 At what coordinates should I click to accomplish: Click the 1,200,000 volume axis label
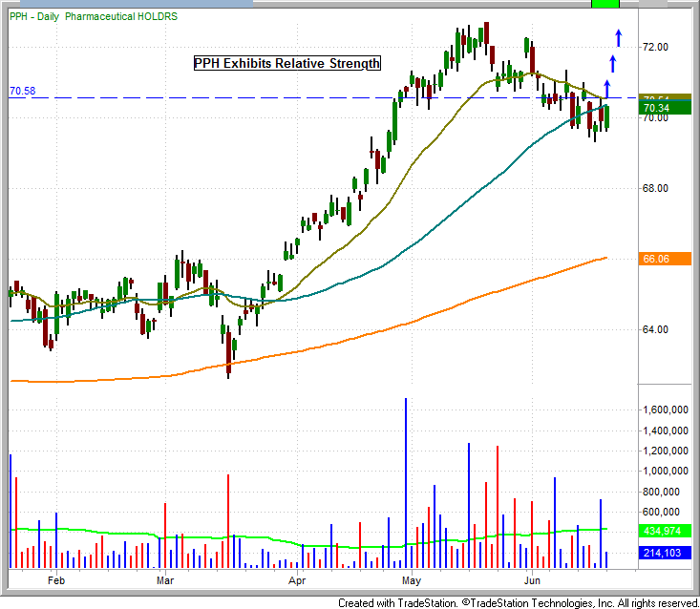coord(666,451)
